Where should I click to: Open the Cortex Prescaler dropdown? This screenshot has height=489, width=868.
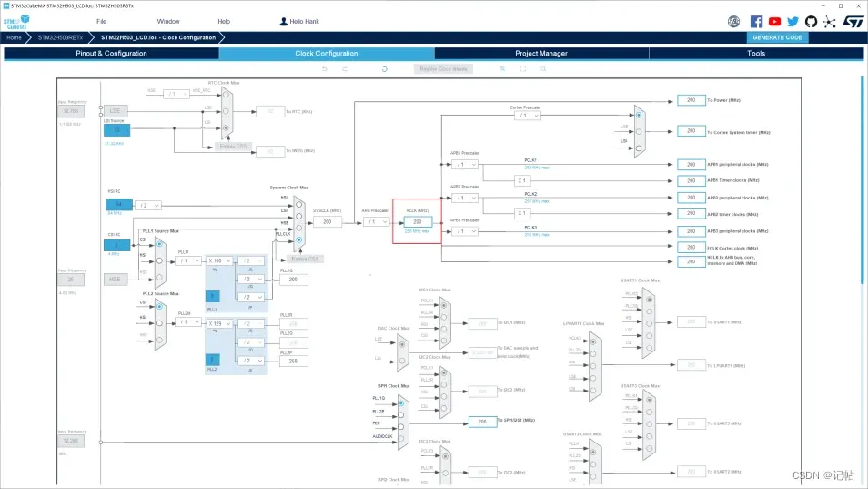tap(527, 115)
